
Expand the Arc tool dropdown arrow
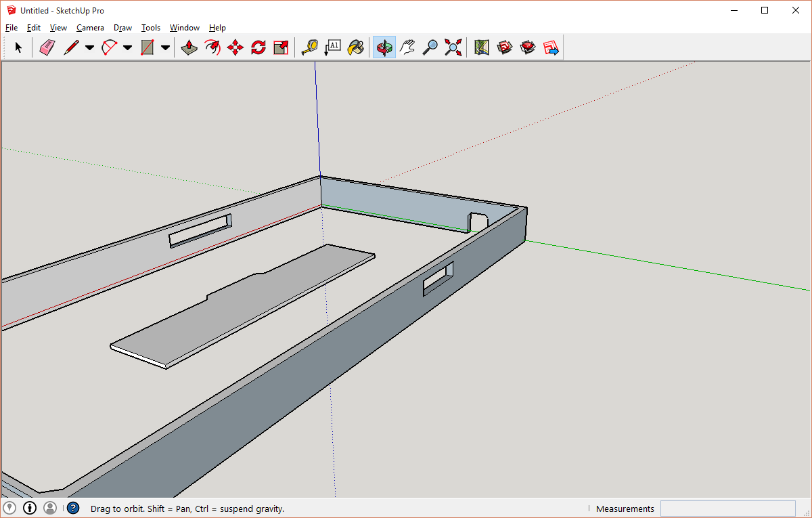pyautogui.click(x=127, y=47)
